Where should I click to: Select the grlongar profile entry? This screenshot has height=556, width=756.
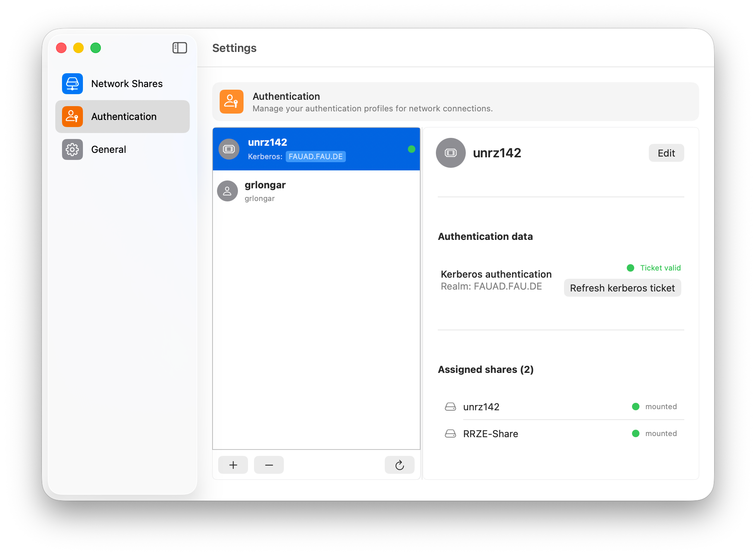[316, 191]
